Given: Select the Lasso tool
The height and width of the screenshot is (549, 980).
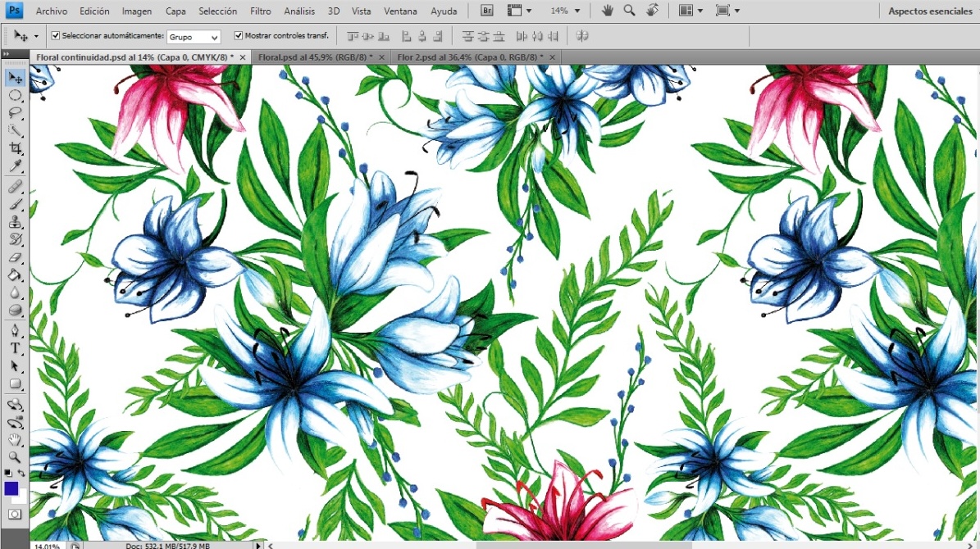Looking at the screenshot, I should (15, 113).
